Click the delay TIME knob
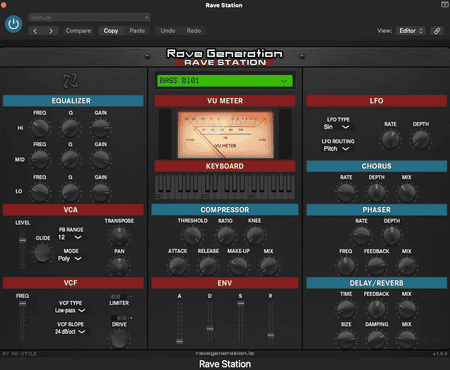 [x=346, y=309]
